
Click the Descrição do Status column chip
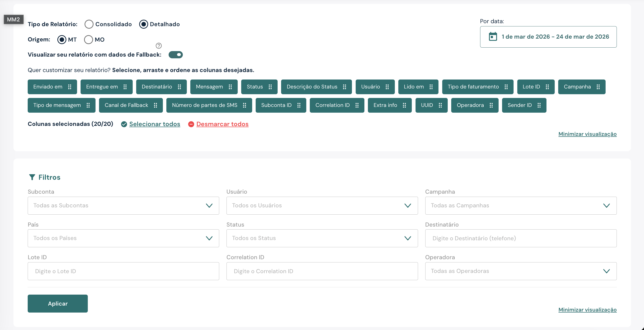(x=312, y=87)
